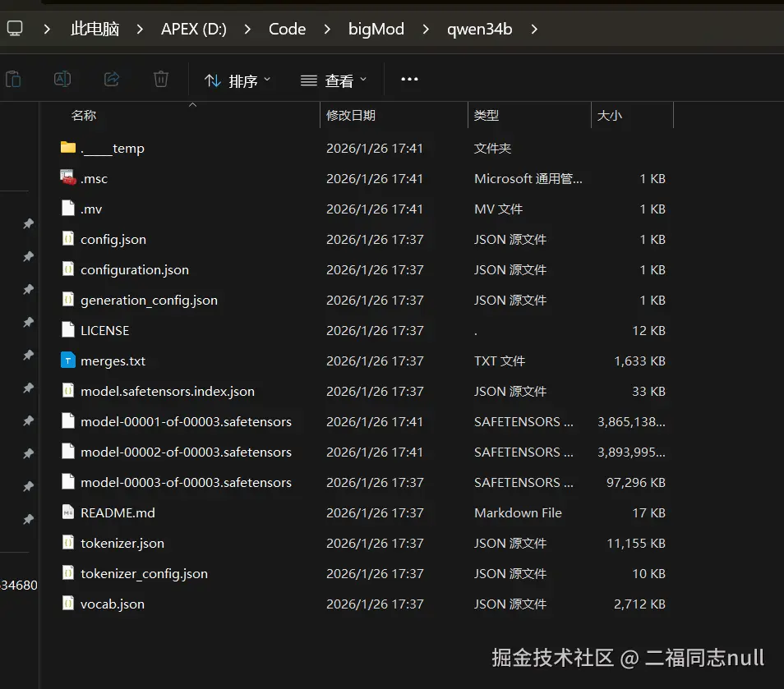
Task: Select the configuration.json file icon
Action: (x=68, y=269)
